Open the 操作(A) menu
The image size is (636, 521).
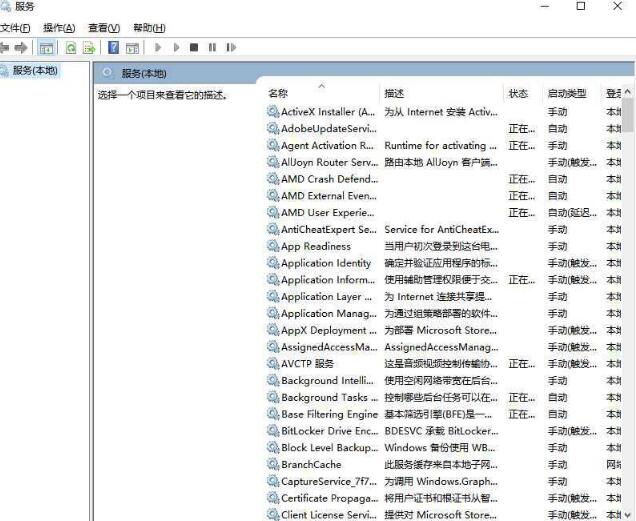(59, 28)
